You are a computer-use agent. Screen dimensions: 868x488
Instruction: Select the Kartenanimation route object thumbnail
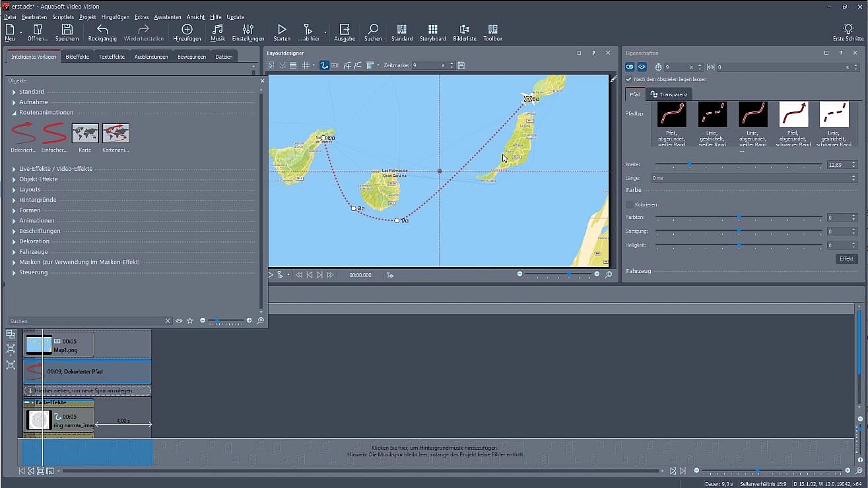coord(116,133)
